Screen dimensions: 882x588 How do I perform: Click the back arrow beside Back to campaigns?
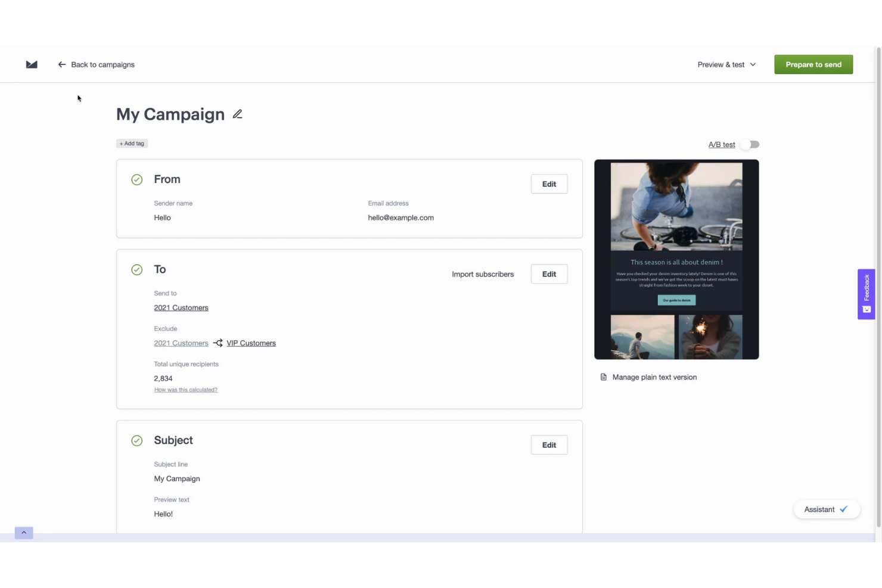point(61,64)
